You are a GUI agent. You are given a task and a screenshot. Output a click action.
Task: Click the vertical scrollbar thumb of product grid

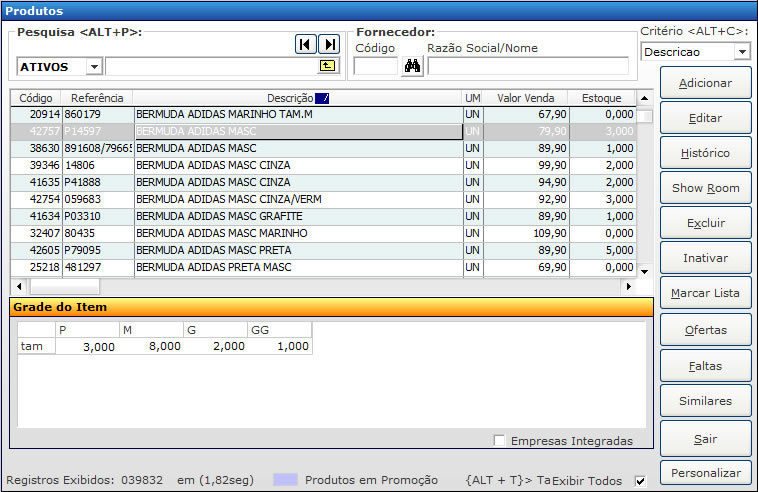coord(644,116)
